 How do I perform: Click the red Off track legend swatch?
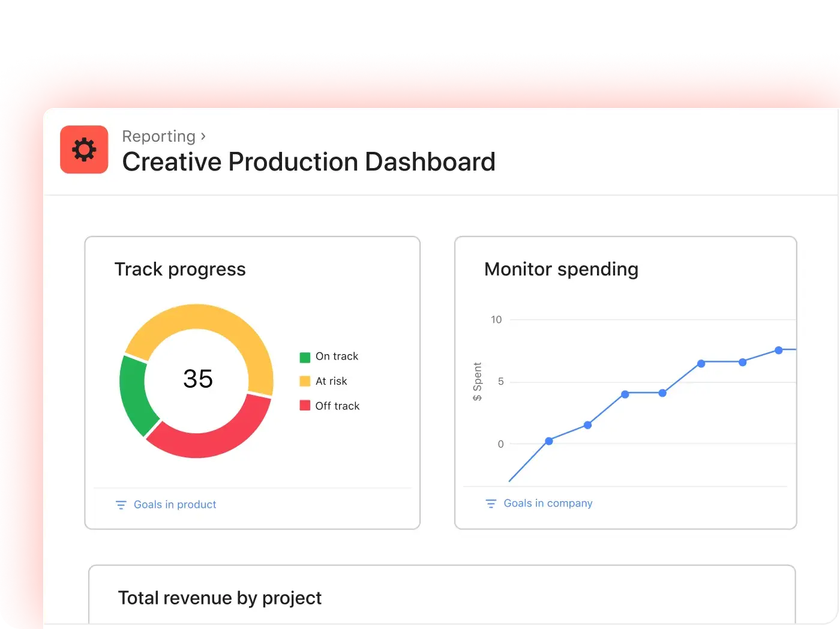pos(305,406)
